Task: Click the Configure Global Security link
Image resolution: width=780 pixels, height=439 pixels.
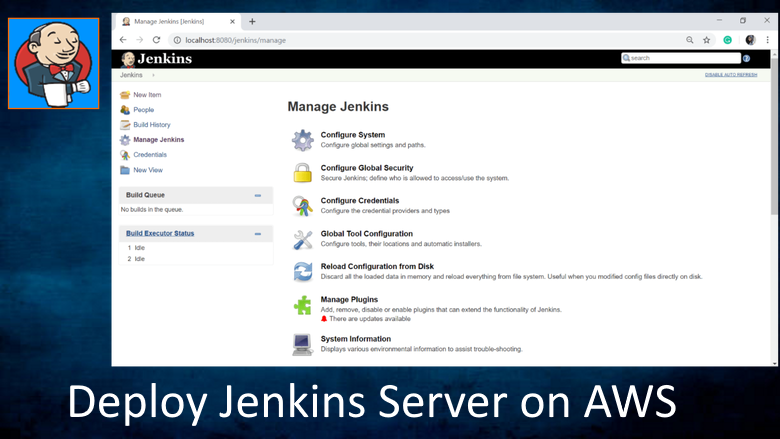Action: tap(367, 168)
